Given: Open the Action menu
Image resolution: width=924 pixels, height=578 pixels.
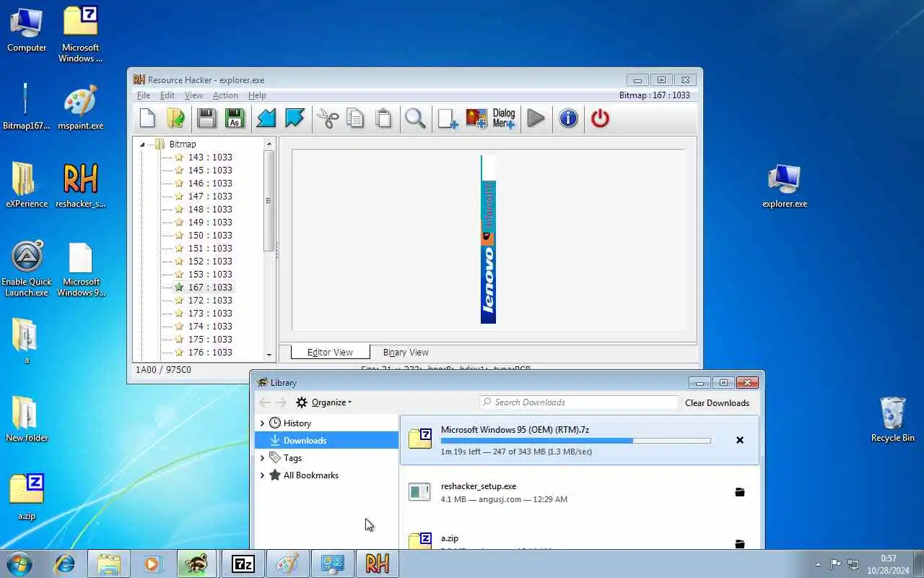Looking at the screenshot, I should tap(225, 95).
